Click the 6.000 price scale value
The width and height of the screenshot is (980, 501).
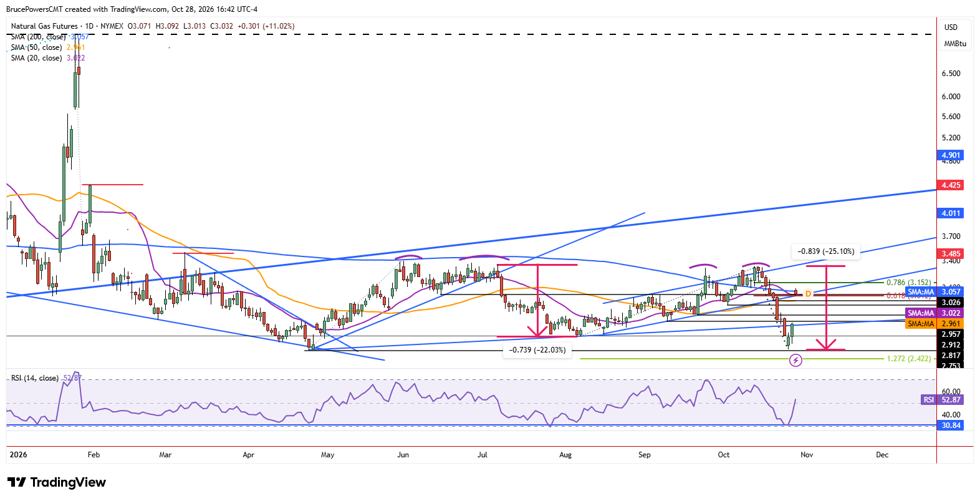coord(951,97)
